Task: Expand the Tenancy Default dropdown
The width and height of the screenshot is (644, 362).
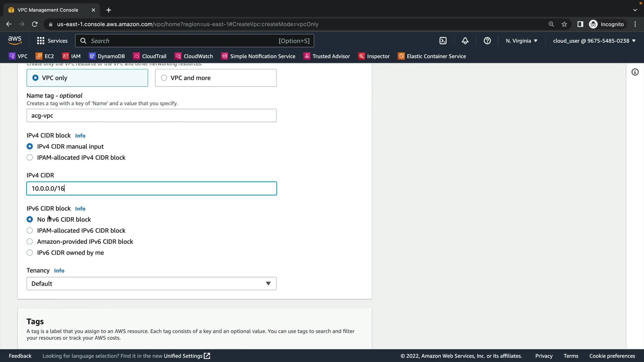Action: (151, 284)
